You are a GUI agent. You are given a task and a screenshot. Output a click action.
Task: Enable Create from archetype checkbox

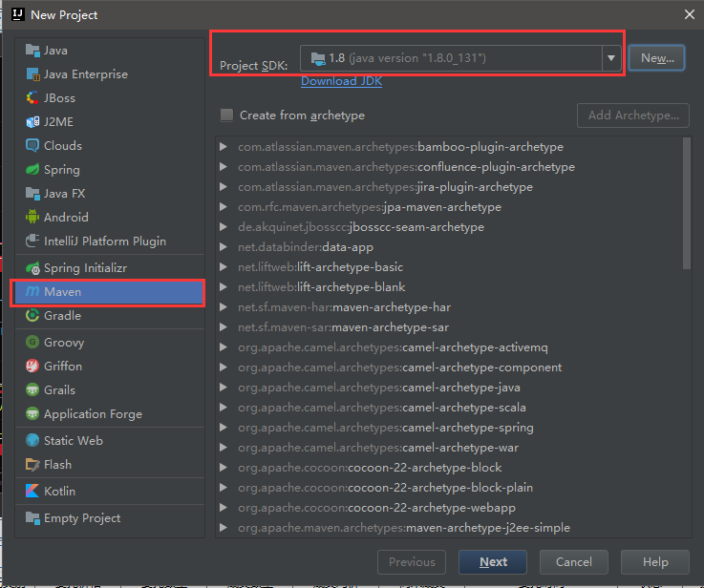[x=227, y=115]
